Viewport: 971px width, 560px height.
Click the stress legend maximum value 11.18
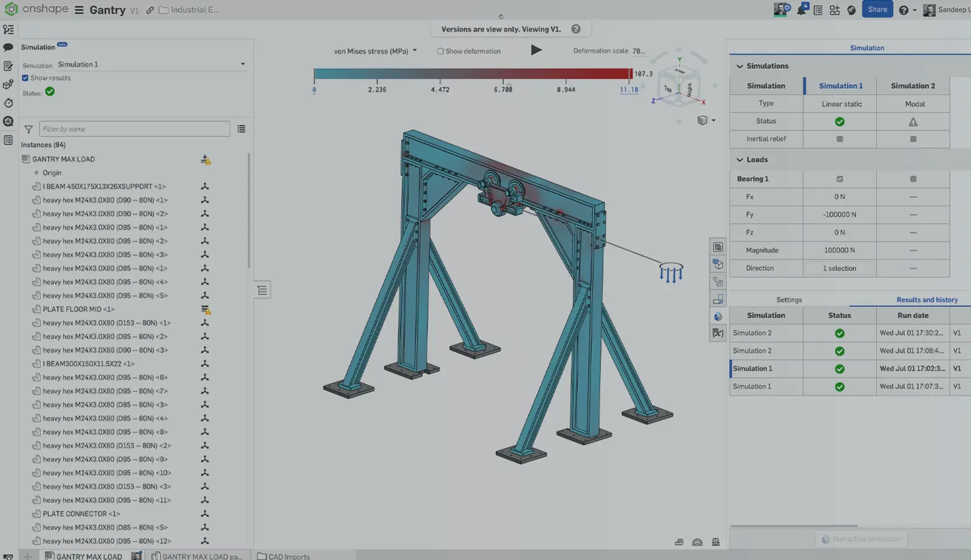(x=629, y=90)
